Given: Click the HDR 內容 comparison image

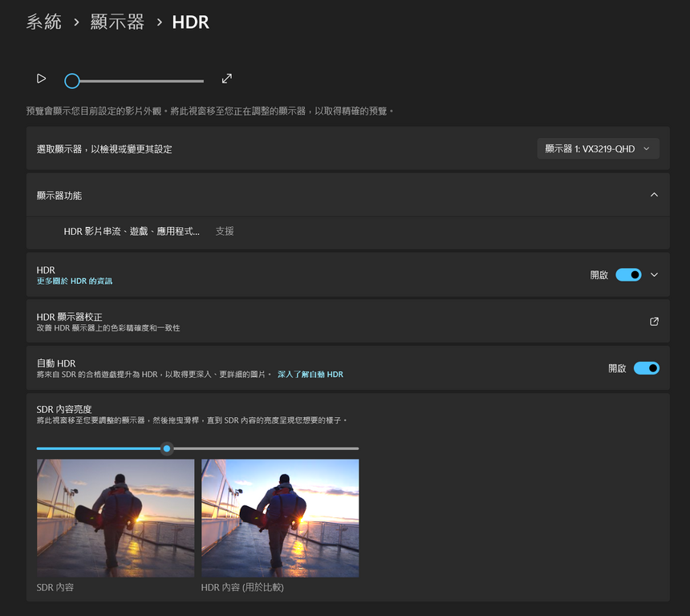Looking at the screenshot, I should (x=280, y=517).
